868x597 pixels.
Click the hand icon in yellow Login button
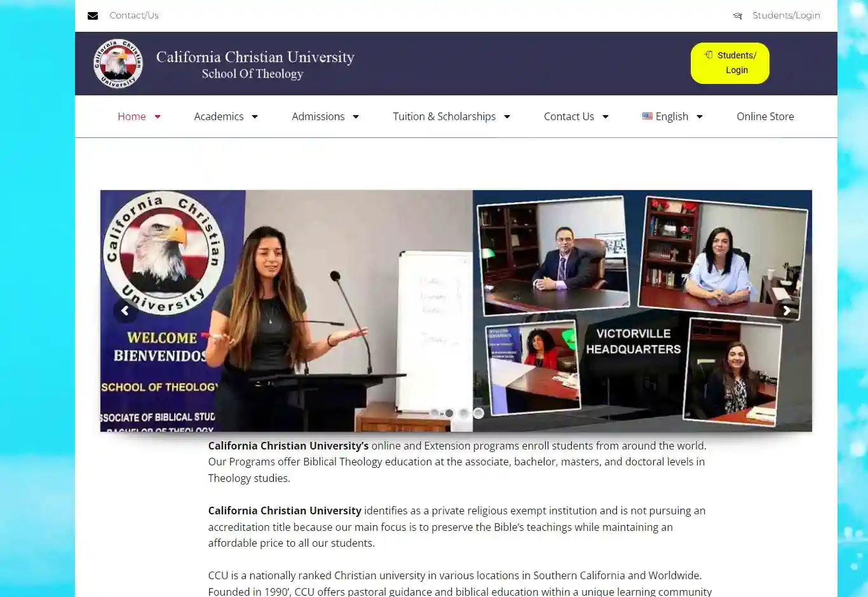tap(709, 55)
